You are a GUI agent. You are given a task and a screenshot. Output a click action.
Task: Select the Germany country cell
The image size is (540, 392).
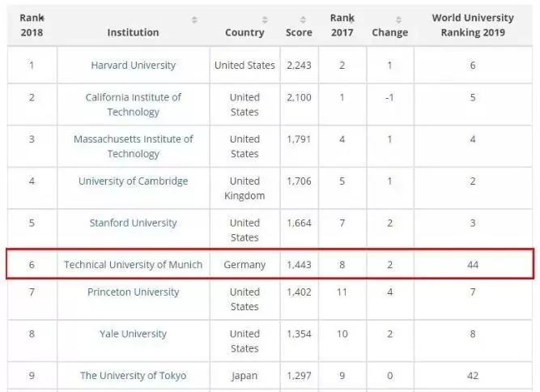(x=244, y=265)
